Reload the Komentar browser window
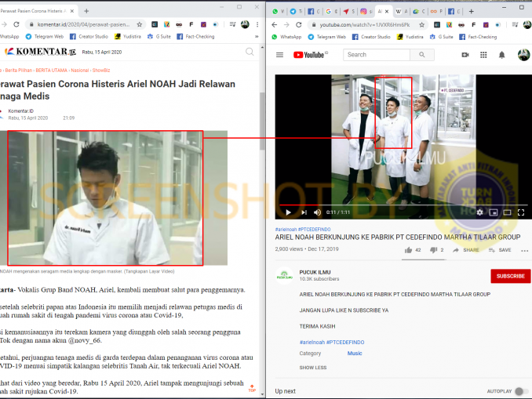532x399 pixels. click(x=16, y=24)
